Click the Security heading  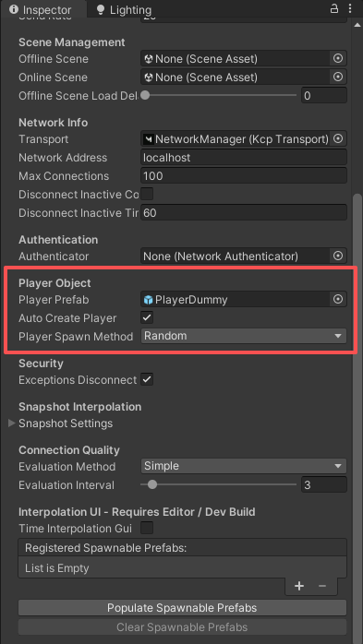(x=41, y=364)
